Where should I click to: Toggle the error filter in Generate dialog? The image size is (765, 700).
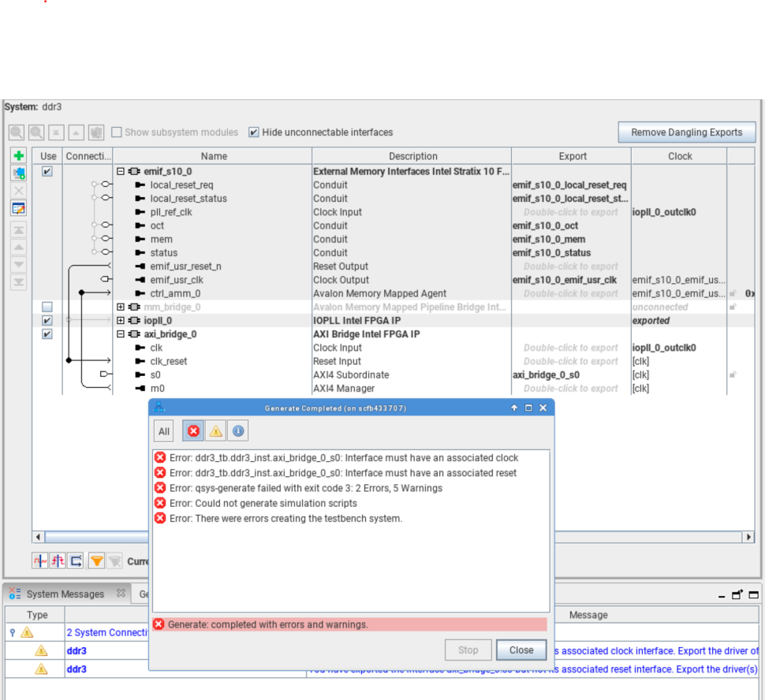pos(193,430)
